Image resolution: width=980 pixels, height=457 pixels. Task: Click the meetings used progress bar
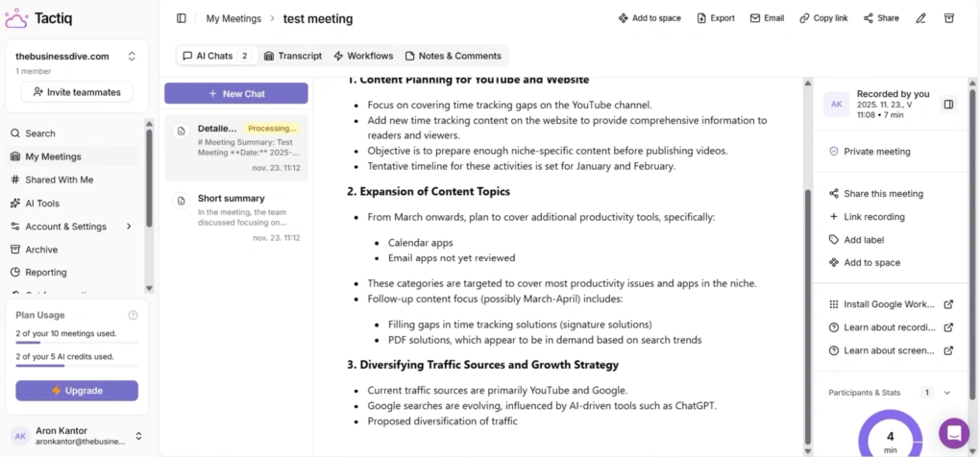point(77,343)
